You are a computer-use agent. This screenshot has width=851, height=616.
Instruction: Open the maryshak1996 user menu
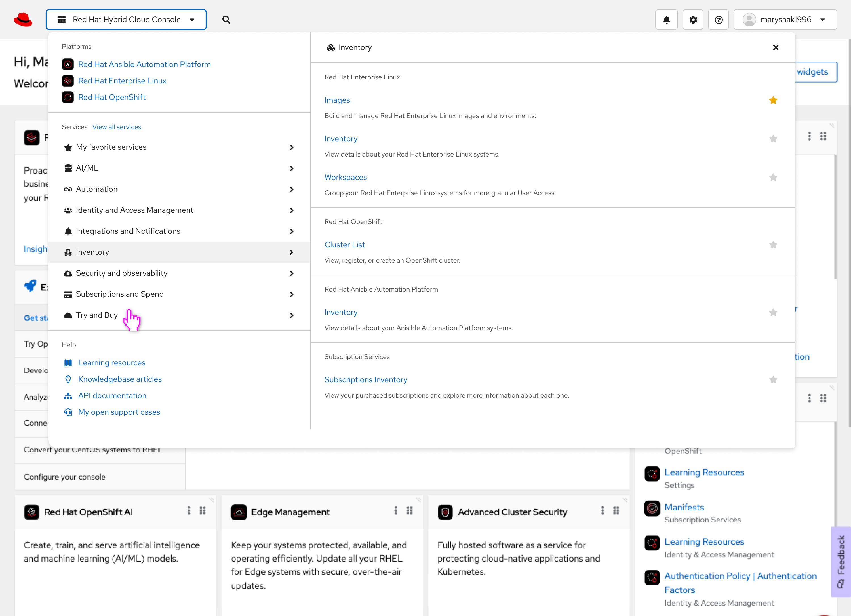(x=785, y=20)
